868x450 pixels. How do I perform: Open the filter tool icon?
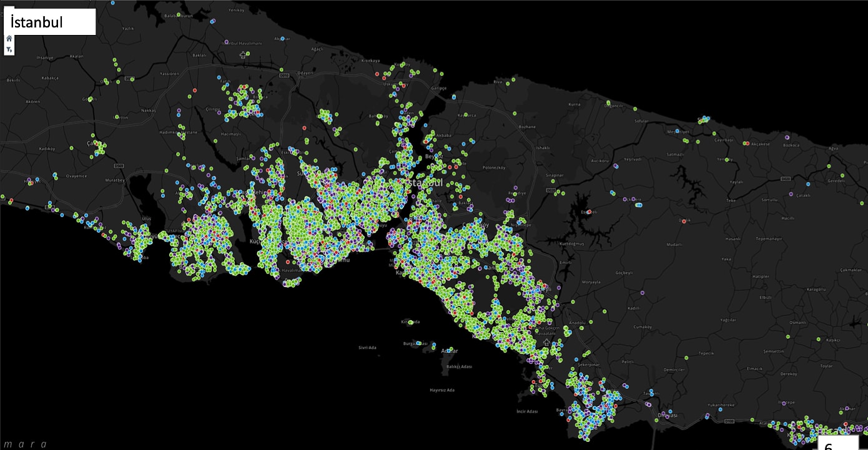click(9, 49)
